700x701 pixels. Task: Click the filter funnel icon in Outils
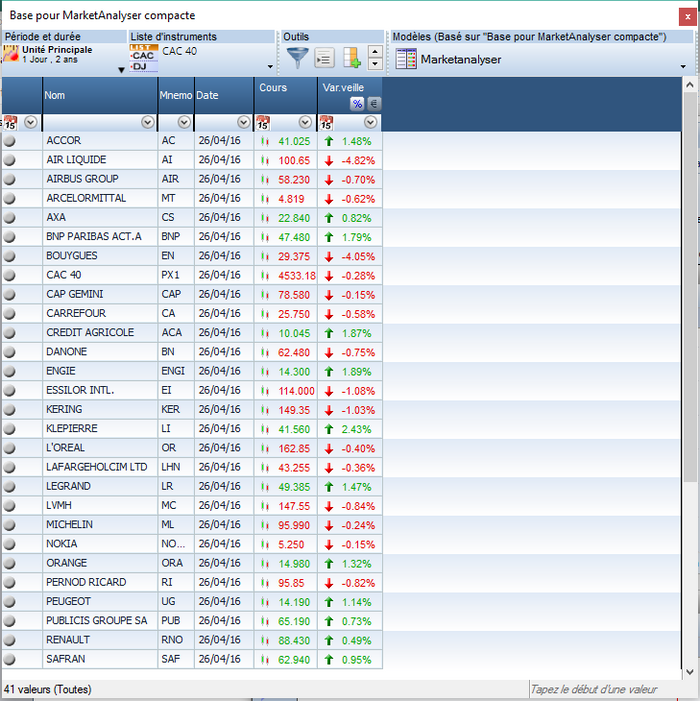297,58
